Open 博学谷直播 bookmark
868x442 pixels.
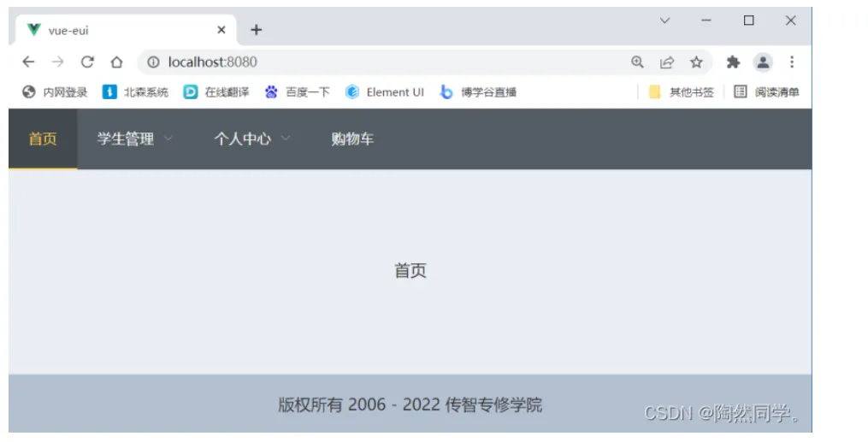478,92
